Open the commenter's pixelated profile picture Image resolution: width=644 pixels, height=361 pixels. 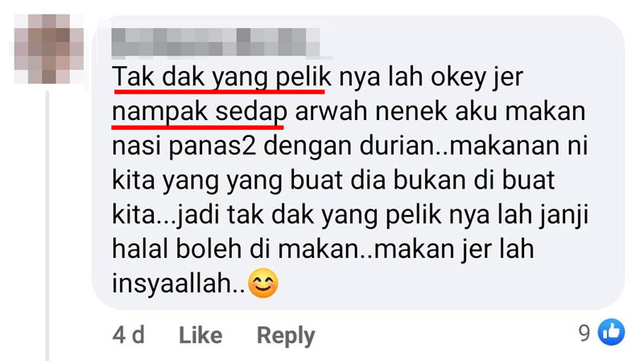[48, 48]
